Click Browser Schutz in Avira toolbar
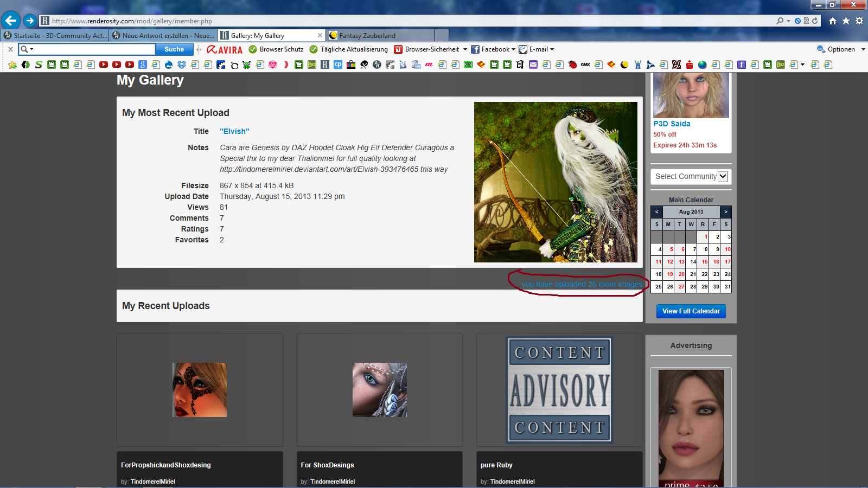 tap(276, 49)
